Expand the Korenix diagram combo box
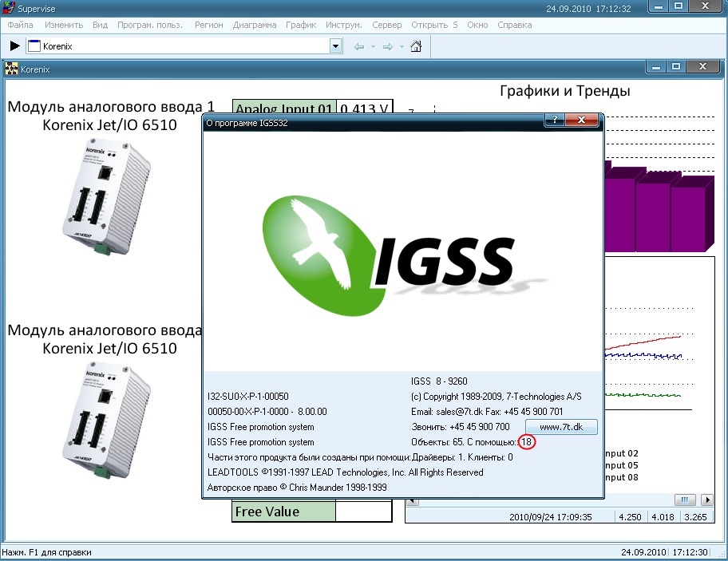This screenshot has width=728, height=561. (x=336, y=46)
